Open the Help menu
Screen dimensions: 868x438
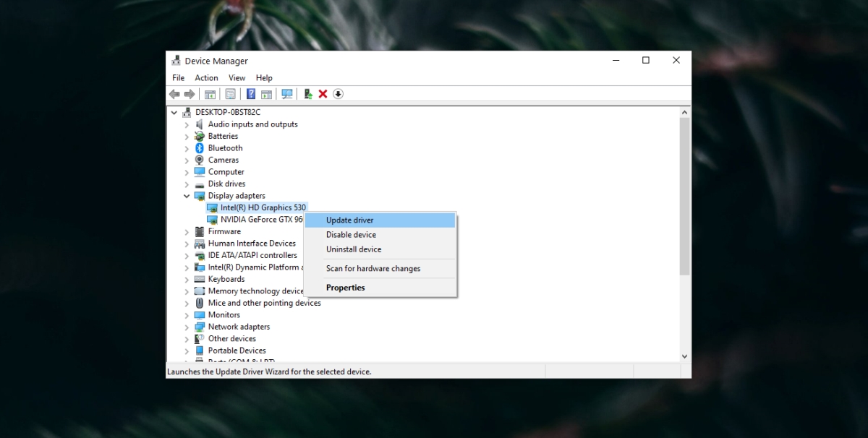[264, 78]
